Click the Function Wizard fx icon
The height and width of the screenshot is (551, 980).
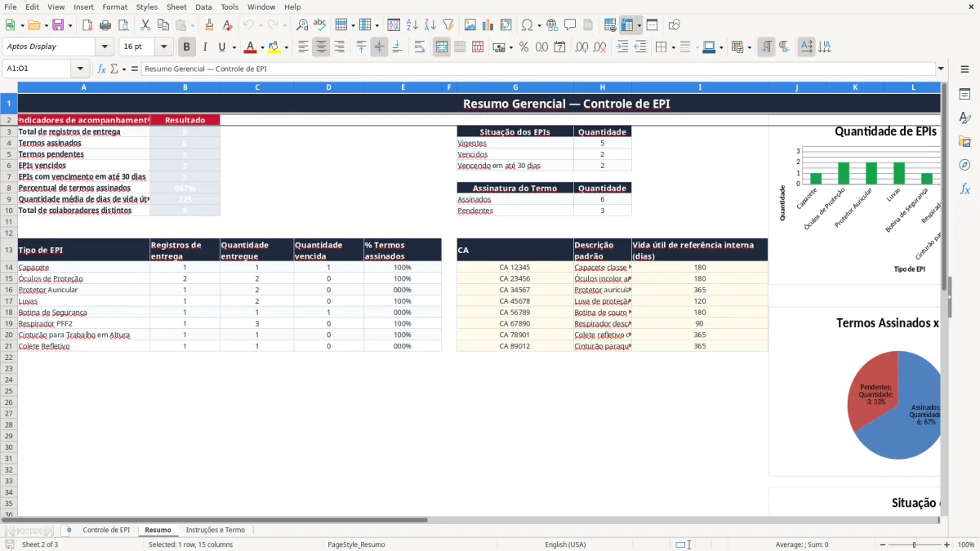(x=101, y=69)
